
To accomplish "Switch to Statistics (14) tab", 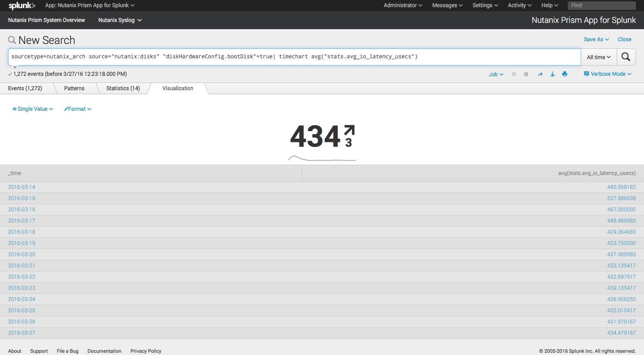I will point(123,88).
